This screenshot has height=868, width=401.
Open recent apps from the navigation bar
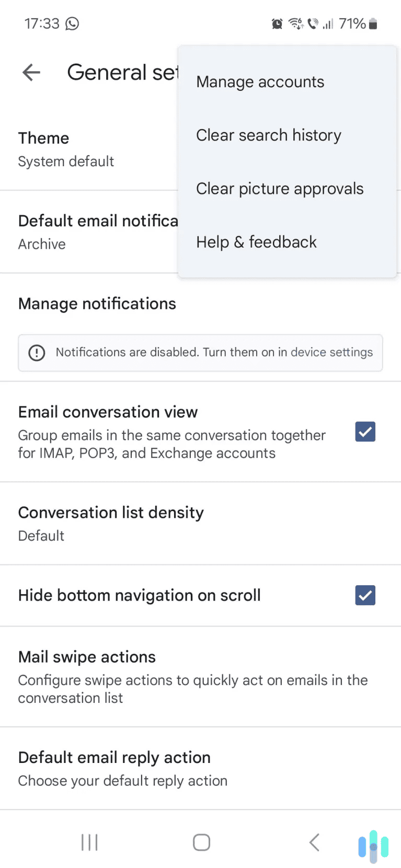point(89,842)
